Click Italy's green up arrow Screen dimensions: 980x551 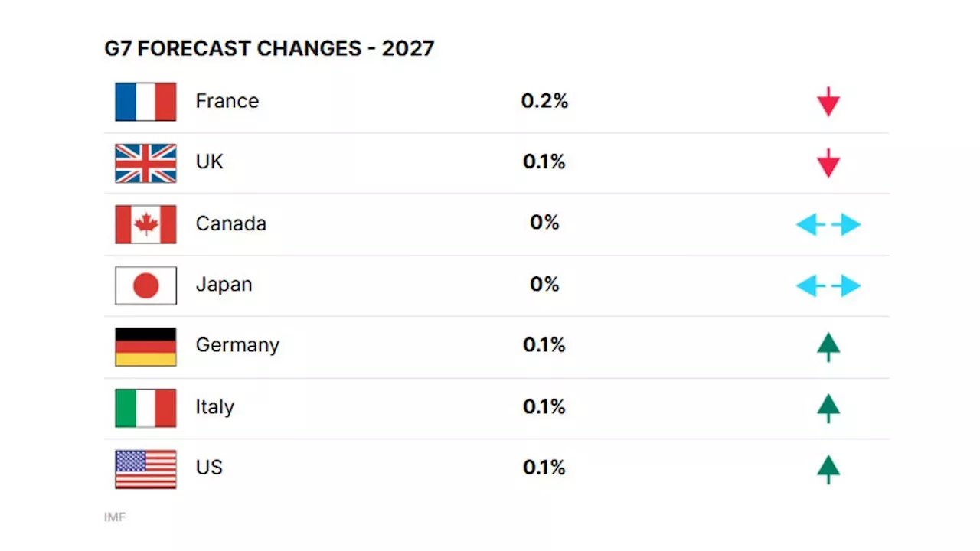(x=828, y=408)
